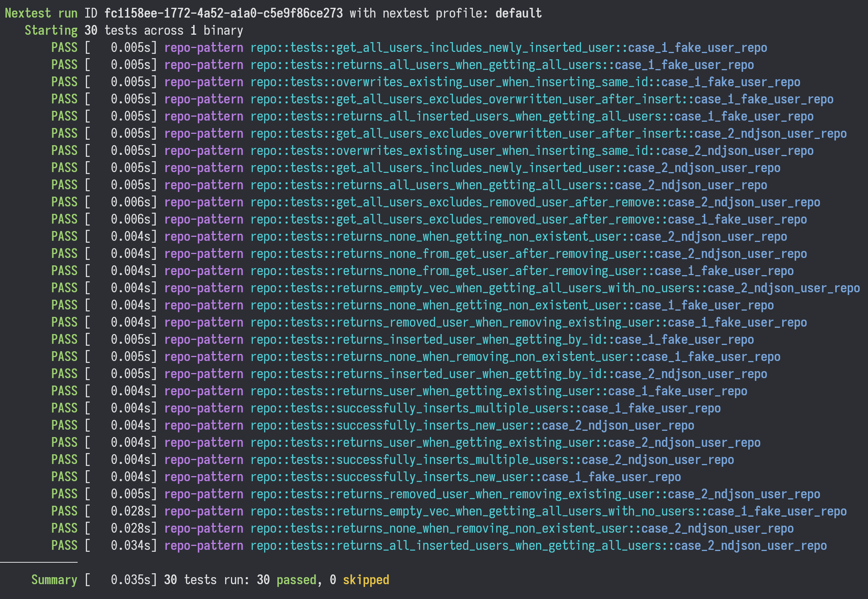
Task: Click the nextest run ID fc1158ee text
Action: pyautogui.click(x=223, y=13)
